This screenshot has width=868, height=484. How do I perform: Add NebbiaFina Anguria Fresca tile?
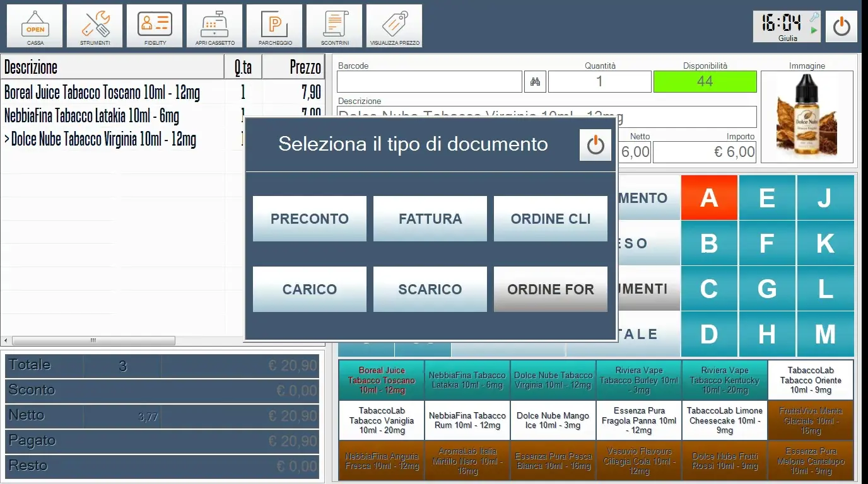click(x=382, y=461)
